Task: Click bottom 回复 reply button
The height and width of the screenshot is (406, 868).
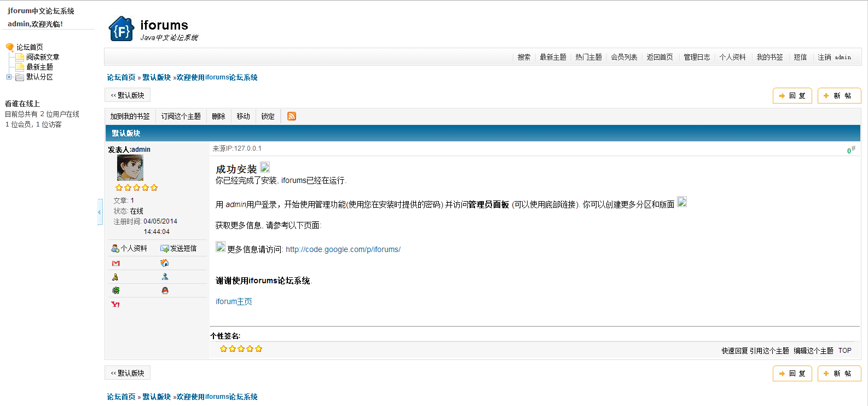Action: [x=792, y=374]
